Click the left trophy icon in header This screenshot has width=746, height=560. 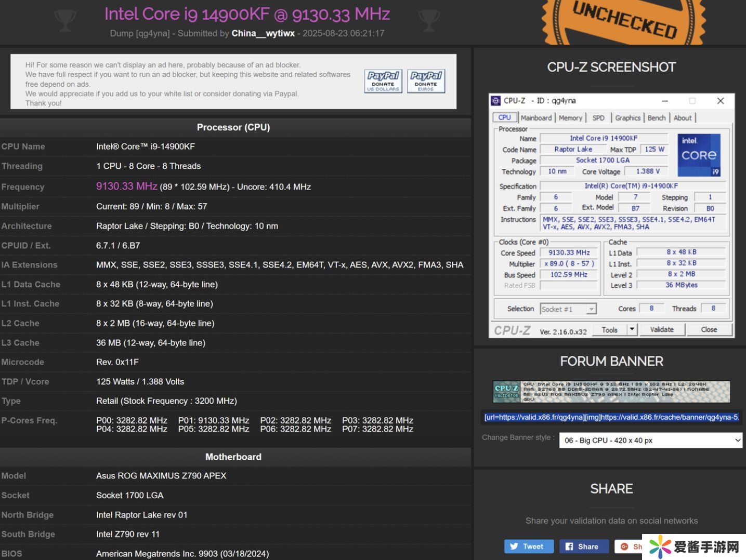(x=65, y=20)
